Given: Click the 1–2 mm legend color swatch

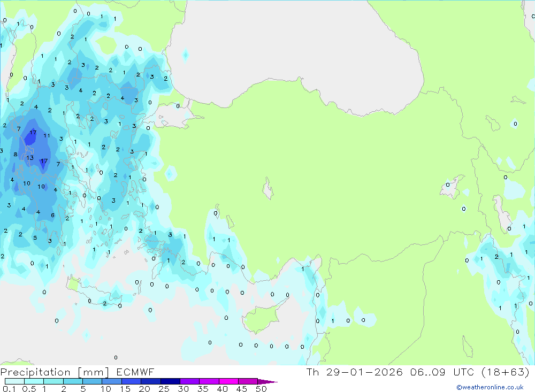Looking at the screenshot, I should 53,381.
